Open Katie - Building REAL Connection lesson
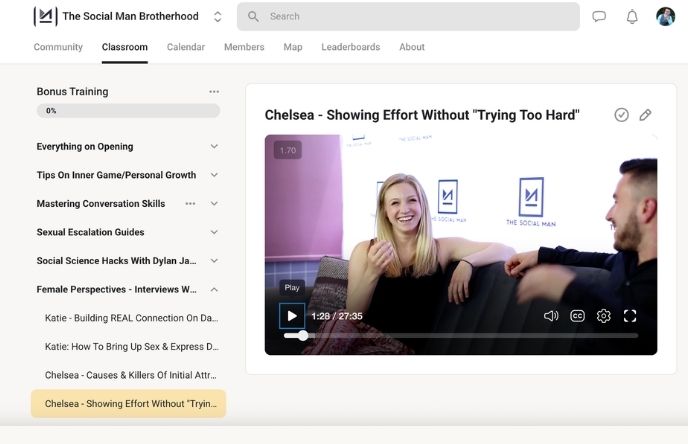The width and height of the screenshot is (688, 444). coord(130,318)
